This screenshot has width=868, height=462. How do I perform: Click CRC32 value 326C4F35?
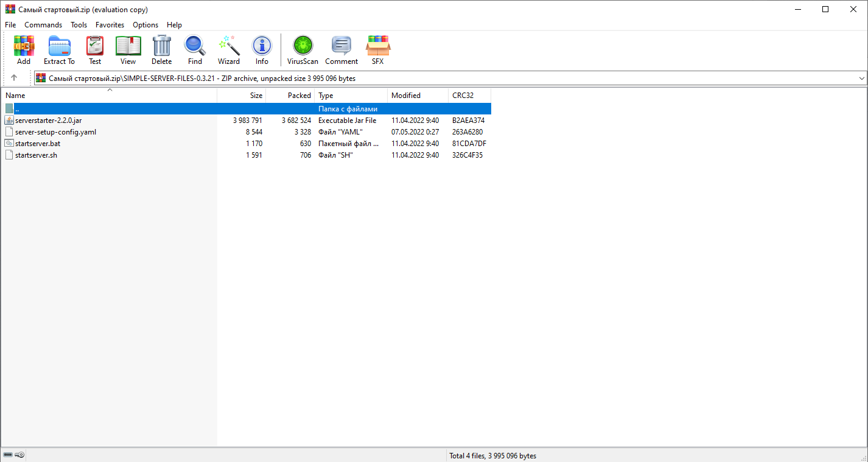(x=467, y=155)
